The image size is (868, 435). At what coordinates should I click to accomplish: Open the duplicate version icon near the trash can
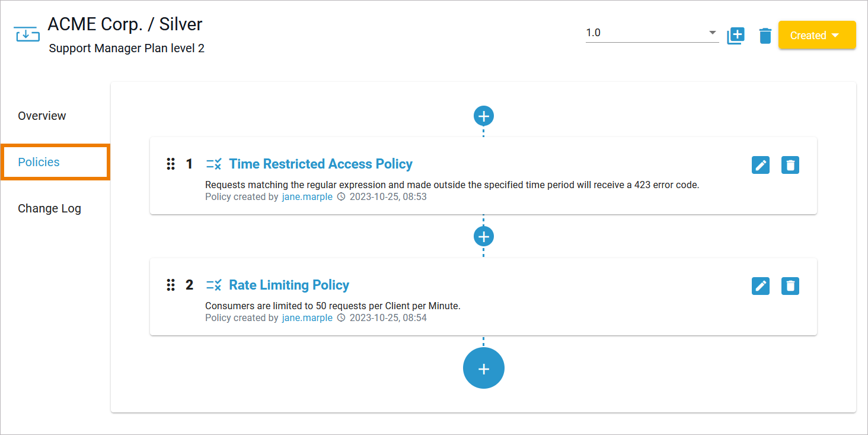(735, 36)
